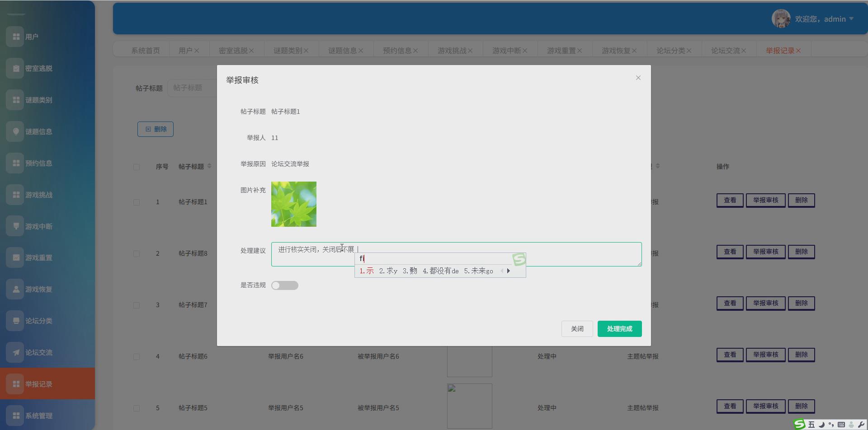Screen dimensions: 868x430
Task: Click 查看 on the first report row
Action: click(x=730, y=200)
